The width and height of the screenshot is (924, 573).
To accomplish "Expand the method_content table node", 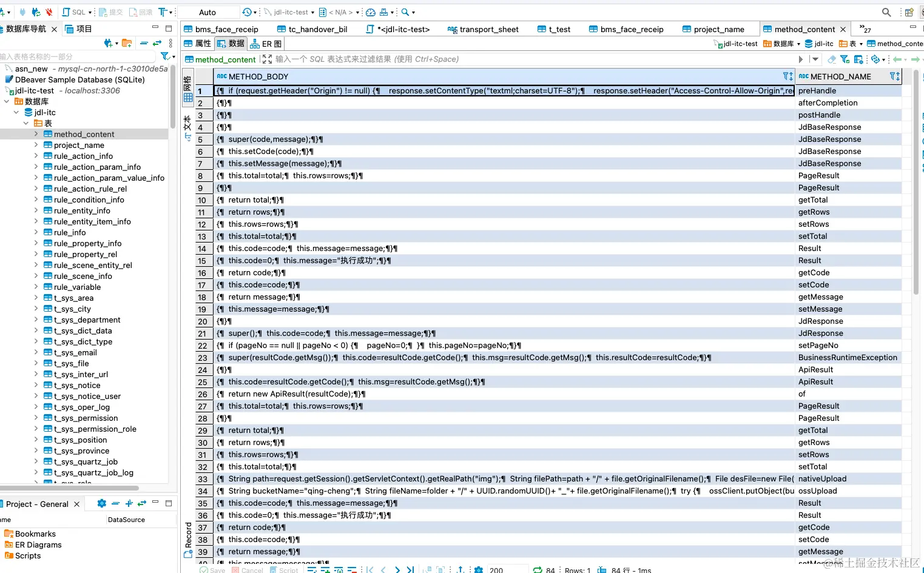I will (x=36, y=134).
